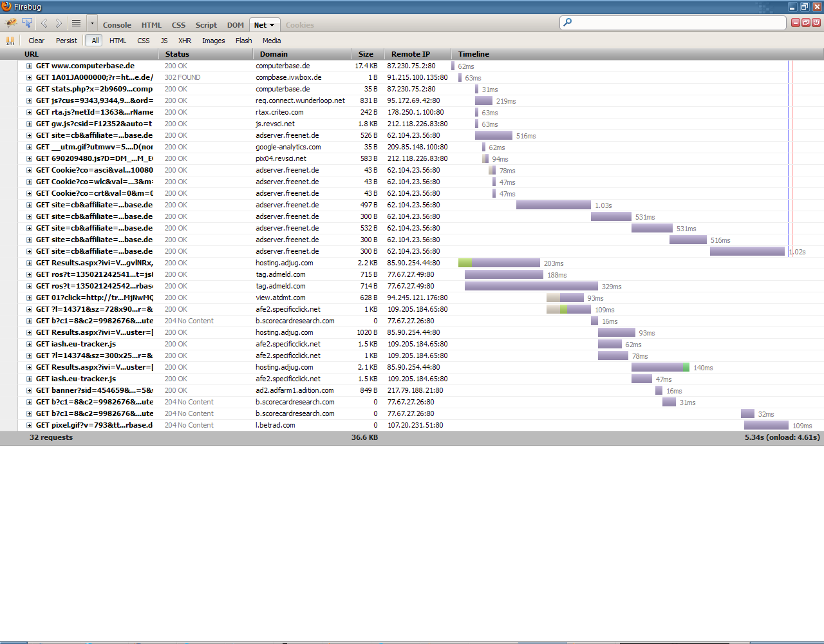Click the 302 FOUND status cell
The height and width of the screenshot is (644, 824).
[182, 77]
